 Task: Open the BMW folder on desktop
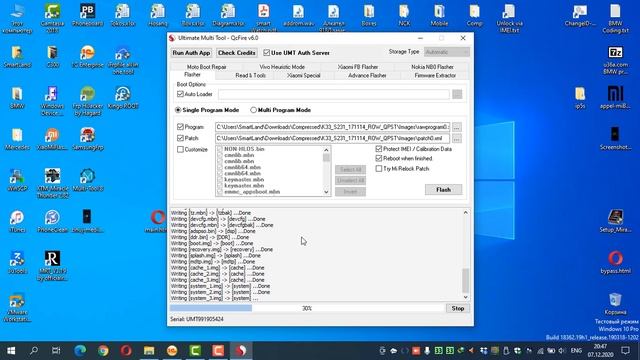(17, 98)
